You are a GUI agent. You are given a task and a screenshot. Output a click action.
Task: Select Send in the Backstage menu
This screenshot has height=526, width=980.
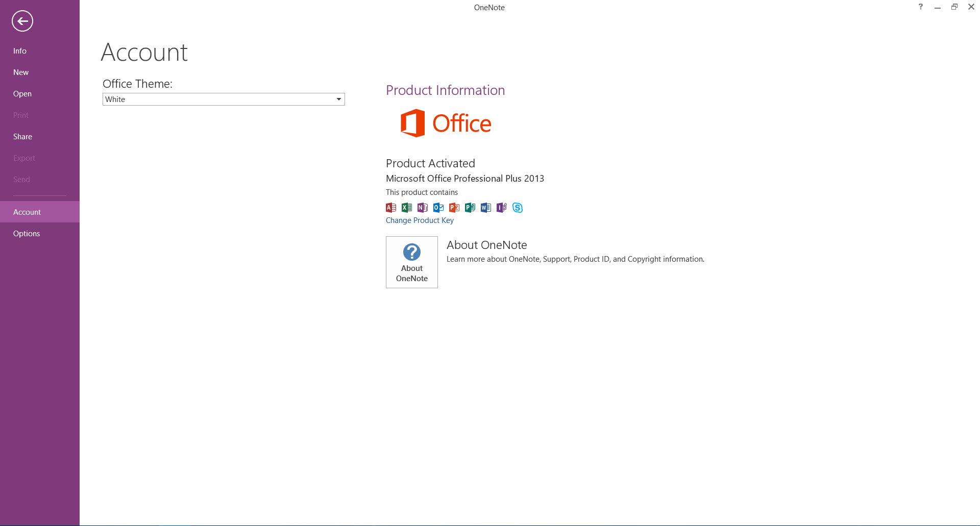pos(40,180)
